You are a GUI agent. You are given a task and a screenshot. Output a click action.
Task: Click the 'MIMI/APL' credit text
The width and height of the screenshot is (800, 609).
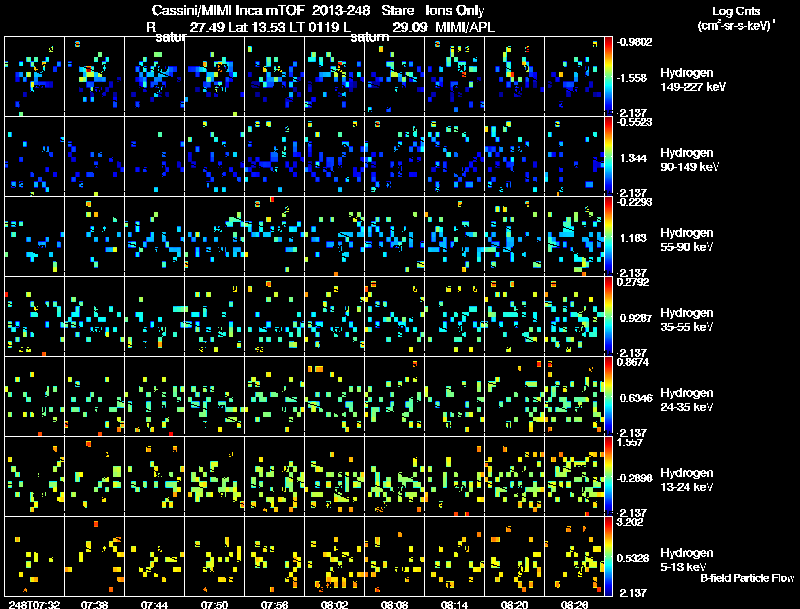pos(464,27)
